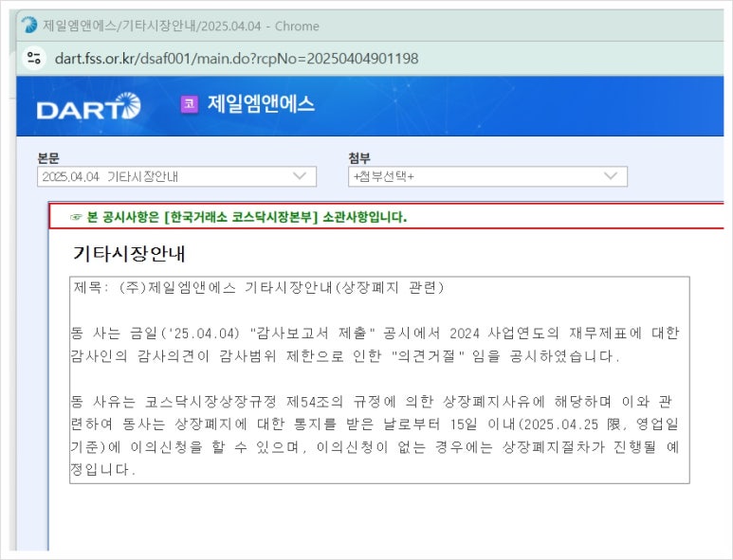Click the chevron arrow of the 첨부 selector

pos(611,176)
